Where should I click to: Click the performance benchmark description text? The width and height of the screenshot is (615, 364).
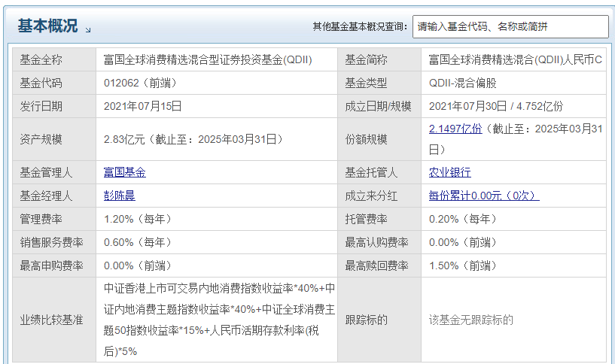[219, 320]
